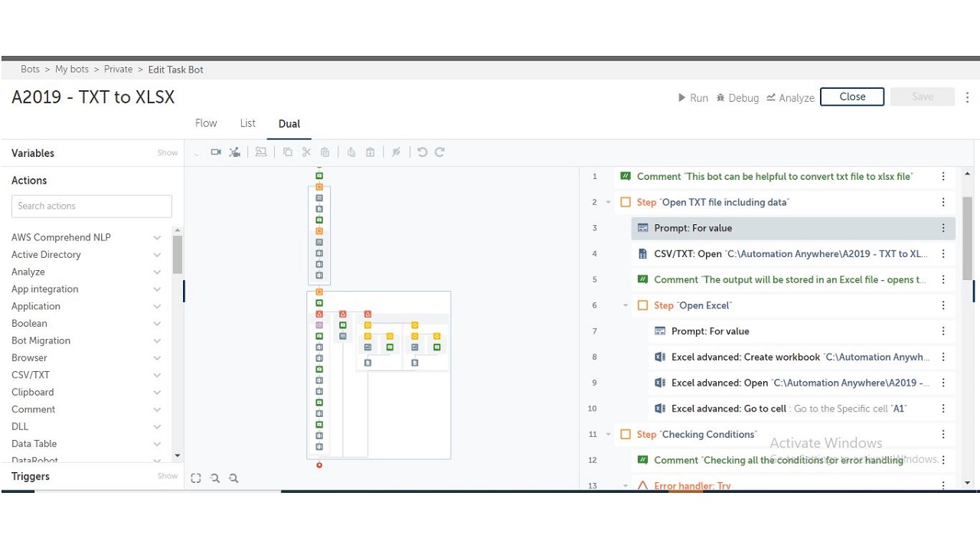Redo the last change
Screen dimensions: 980x551
pos(440,152)
